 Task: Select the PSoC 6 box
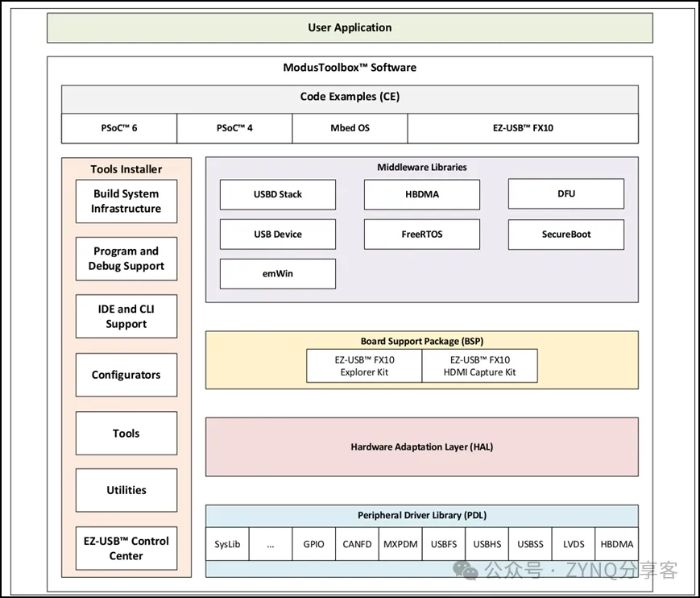coord(119,128)
